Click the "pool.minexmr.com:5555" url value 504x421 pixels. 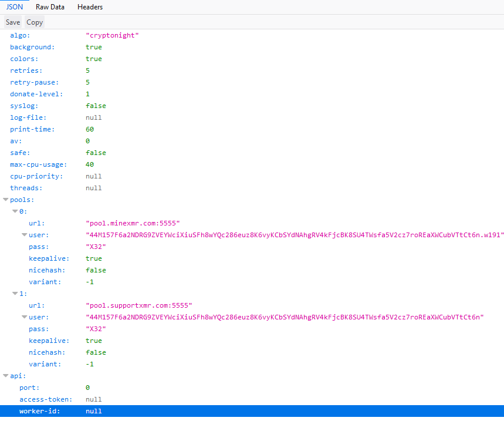point(133,223)
